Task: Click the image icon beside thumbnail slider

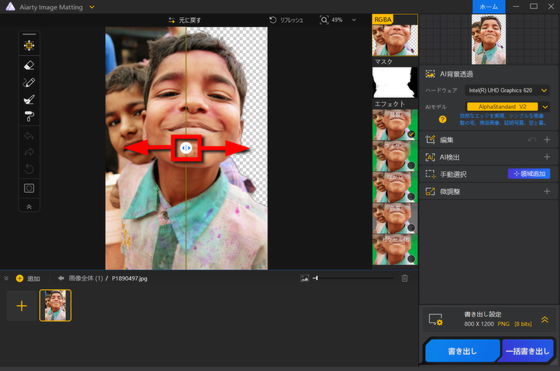Action: pyautogui.click(x=304, y=278)
